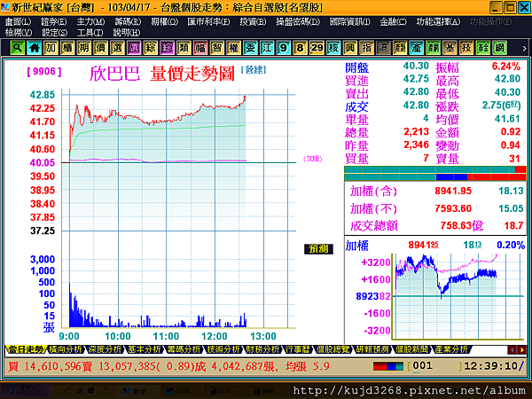Open the 技 toolbar icon
532x399 pixels.
click(466, 48)
